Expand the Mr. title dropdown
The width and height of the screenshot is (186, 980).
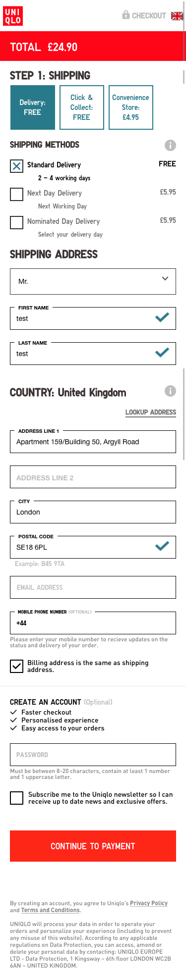coord(93,281)
